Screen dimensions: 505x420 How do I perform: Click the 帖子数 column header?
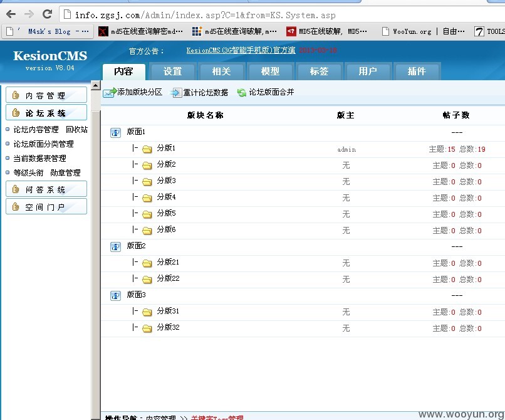coord(456,115)
